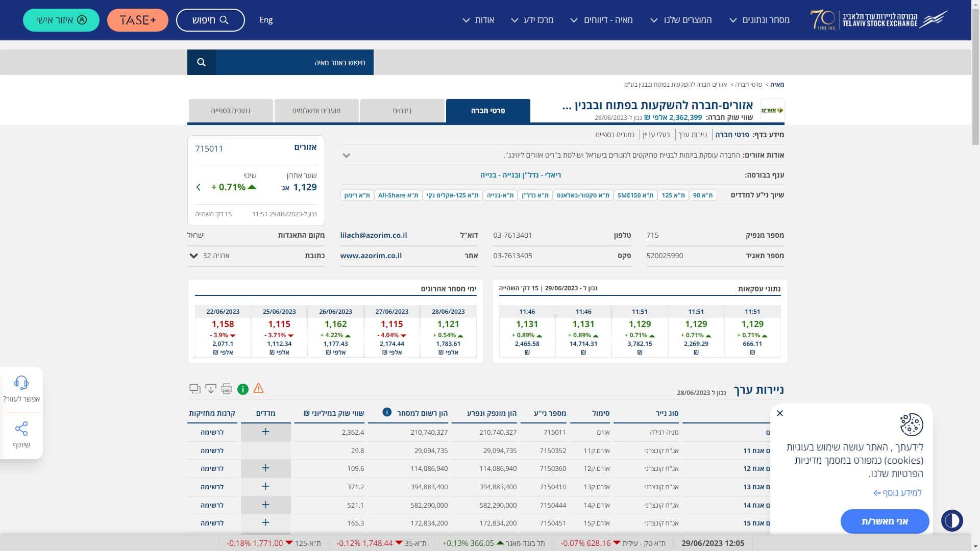Screen dimensions: 980x551
Task: Click the ת"א-בנייה index tag
Action: coord(500,195)
